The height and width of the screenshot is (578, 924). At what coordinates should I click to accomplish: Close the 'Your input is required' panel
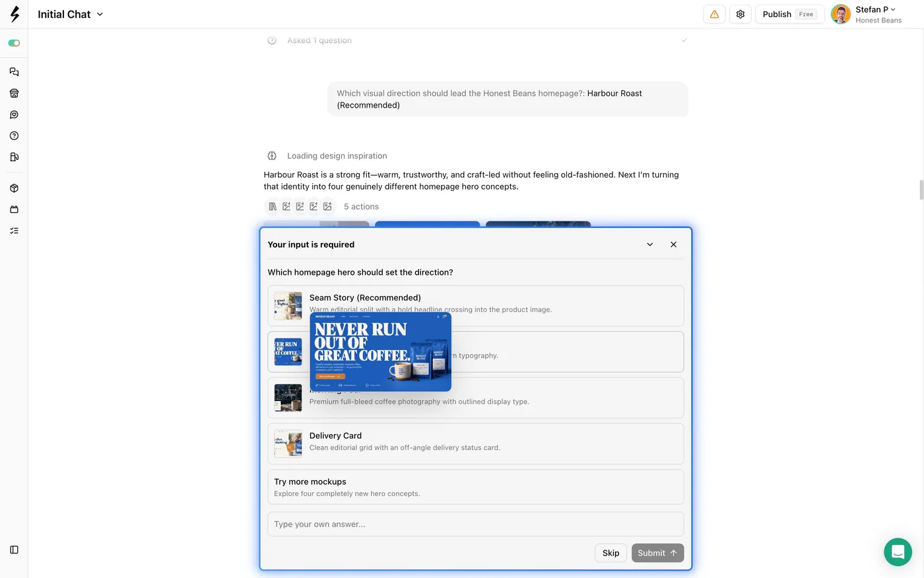tap(673, 244)
